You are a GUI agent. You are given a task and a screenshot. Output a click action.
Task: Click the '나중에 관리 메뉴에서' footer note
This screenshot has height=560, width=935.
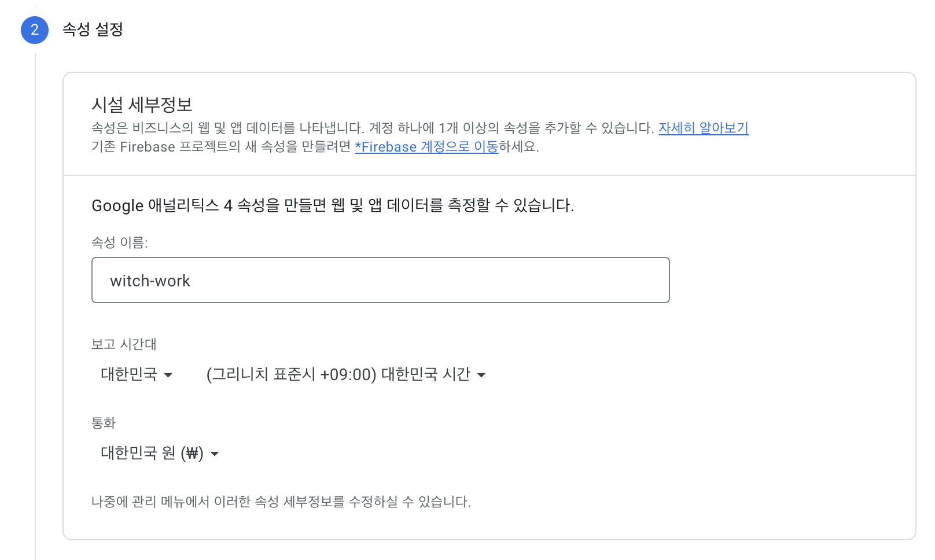[x=281, y=502]
